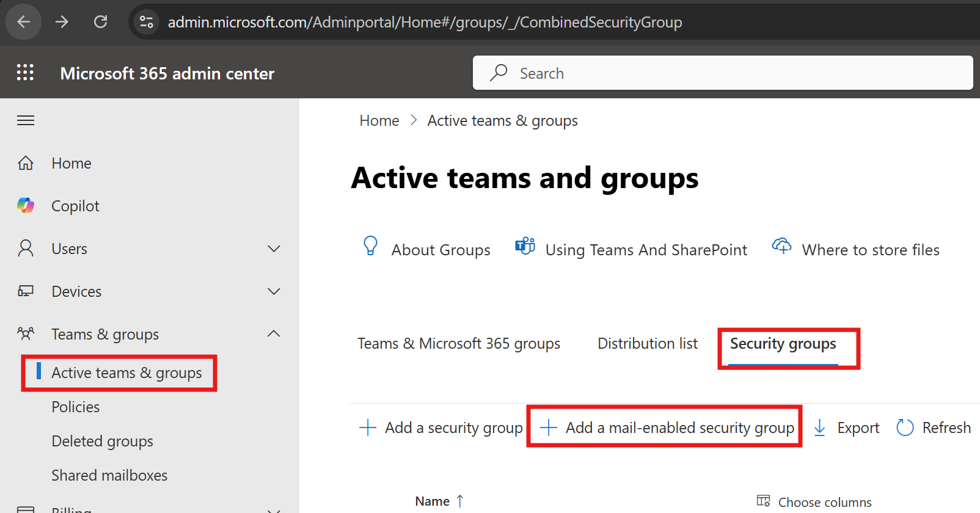Click the Choose columns table icon
Viewport: 980px width, 513px height.
click(x=763, y=501)
